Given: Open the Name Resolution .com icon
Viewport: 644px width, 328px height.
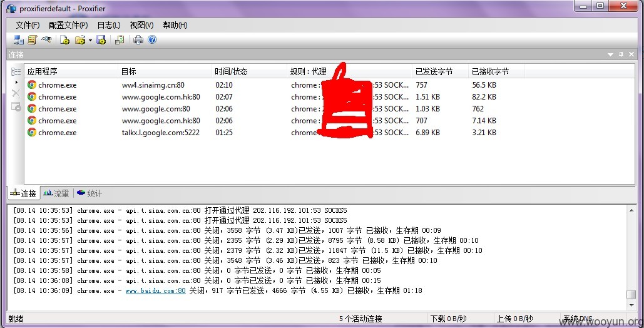Looking at the screenshot, I should [x=46, y=39].
